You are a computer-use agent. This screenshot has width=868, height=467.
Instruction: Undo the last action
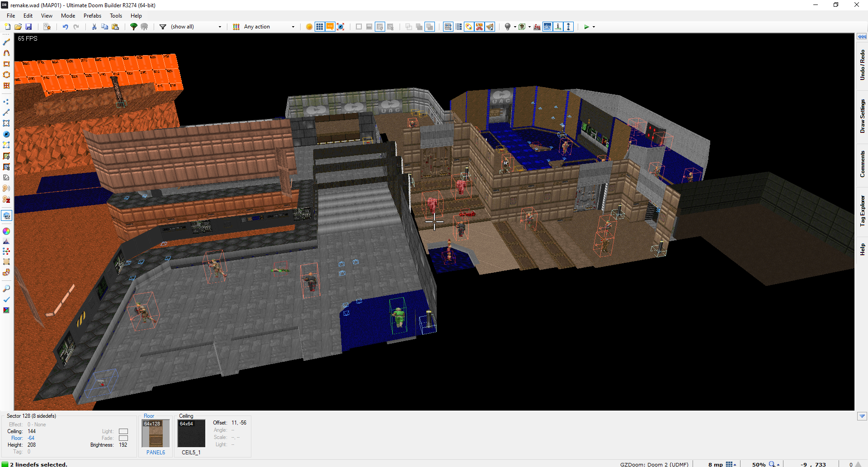[x=65, y=27]
